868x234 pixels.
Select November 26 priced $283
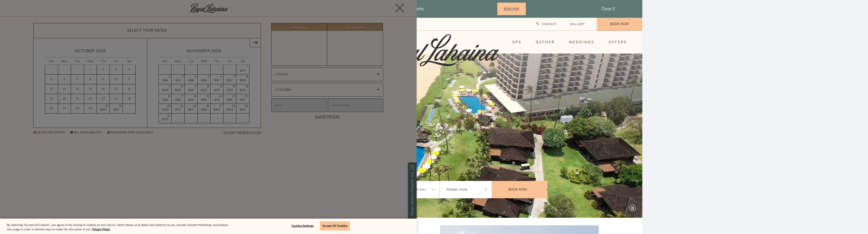(204, 108)
